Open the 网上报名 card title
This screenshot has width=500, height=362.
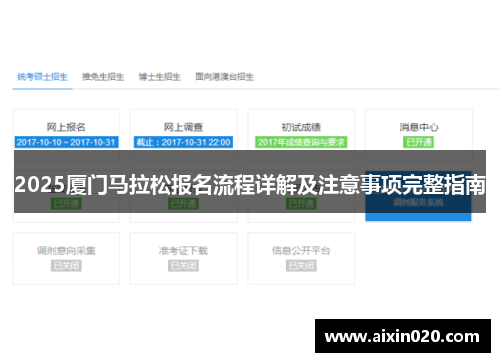pos(66,127)
